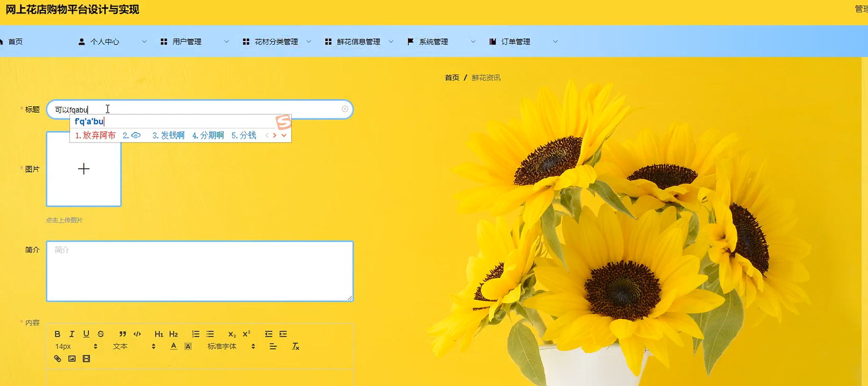Image resolution: width=868 pixels, height=386 pixels.
Task: Create a numbered list
Action: (195, 334)
